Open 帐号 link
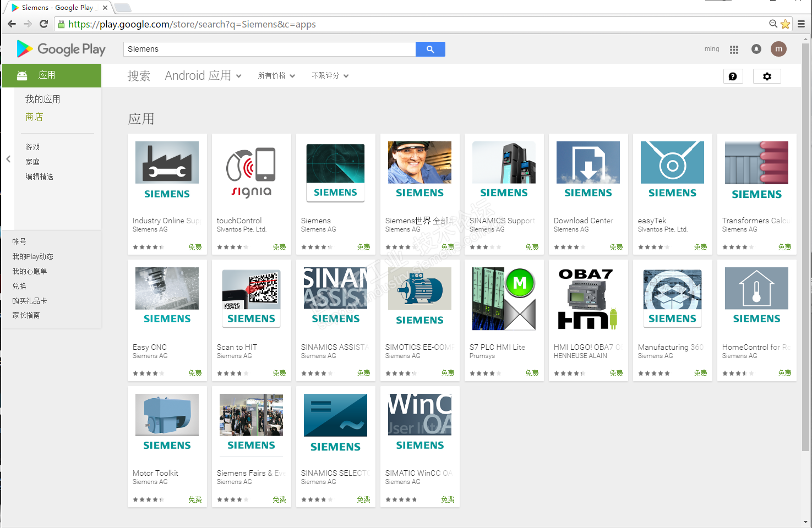This screenshot has width=812, height=528. [19, 241]
